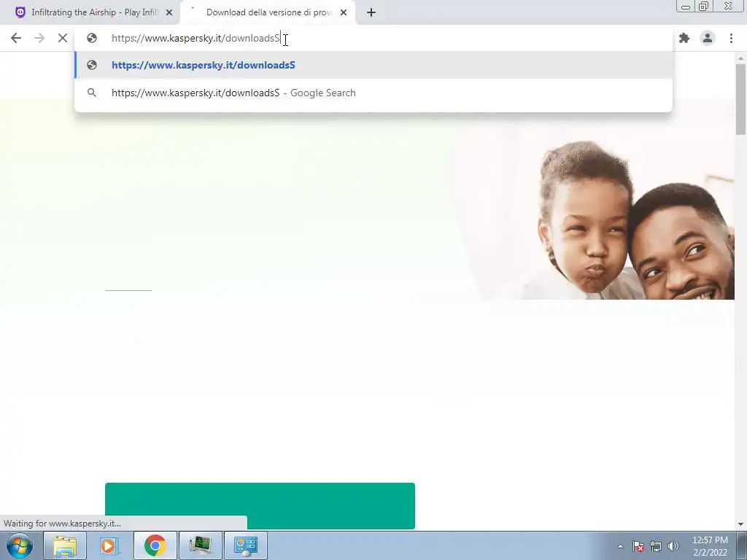The image size is (747, 560).
Task: Choose the kaspersky.it/downloadsS URL suggestion
Action: 373,65
